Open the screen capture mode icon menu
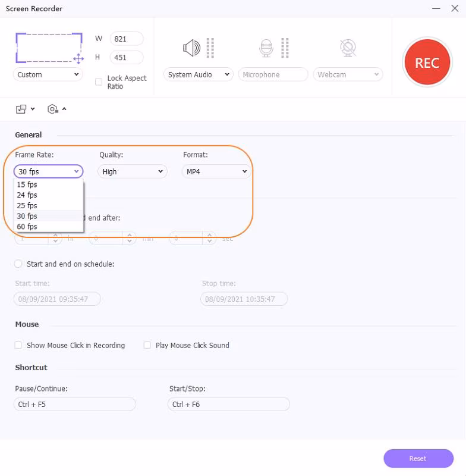The image size is (466, 476). tap(25, 109)
